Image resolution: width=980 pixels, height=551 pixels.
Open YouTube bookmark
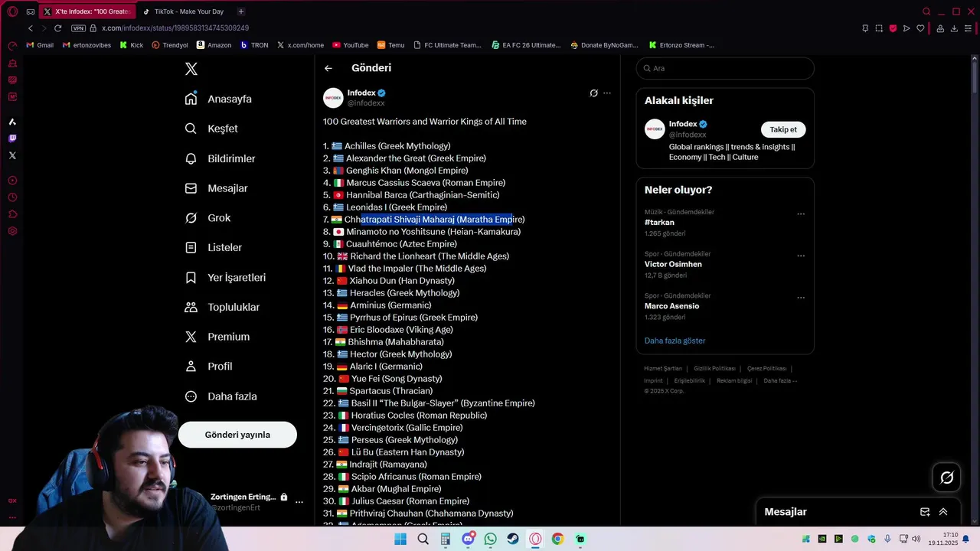tap(350, 45)
